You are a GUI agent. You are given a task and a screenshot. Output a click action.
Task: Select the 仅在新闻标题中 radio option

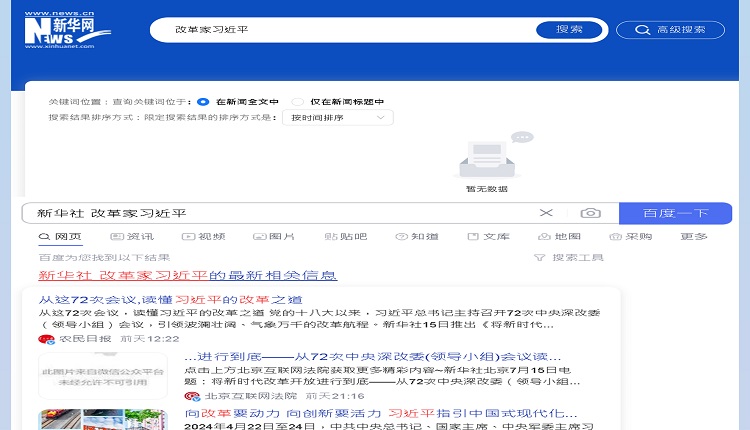point(298,102)
